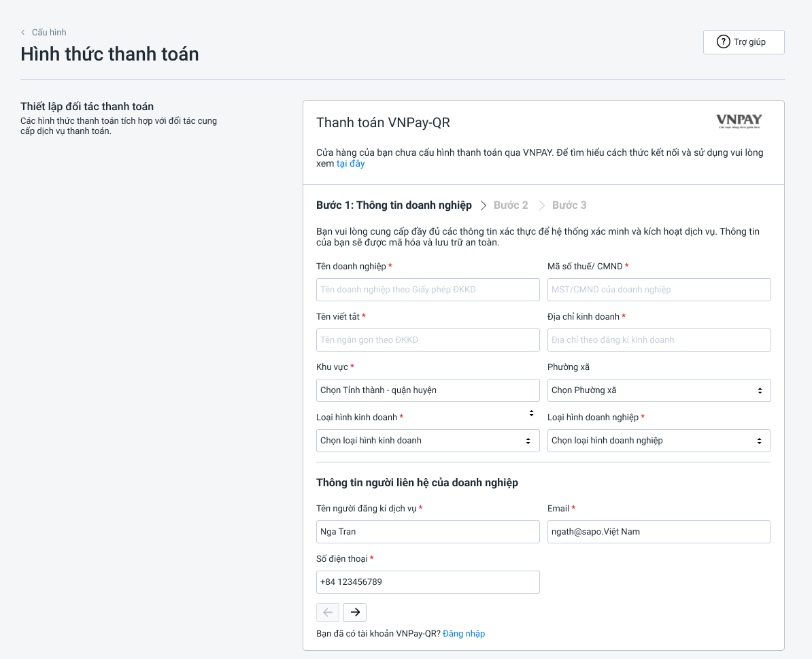Focus the Địa chỉ kinh doanh input
Screen dimensions: 812x659
(x=658, y=340)
